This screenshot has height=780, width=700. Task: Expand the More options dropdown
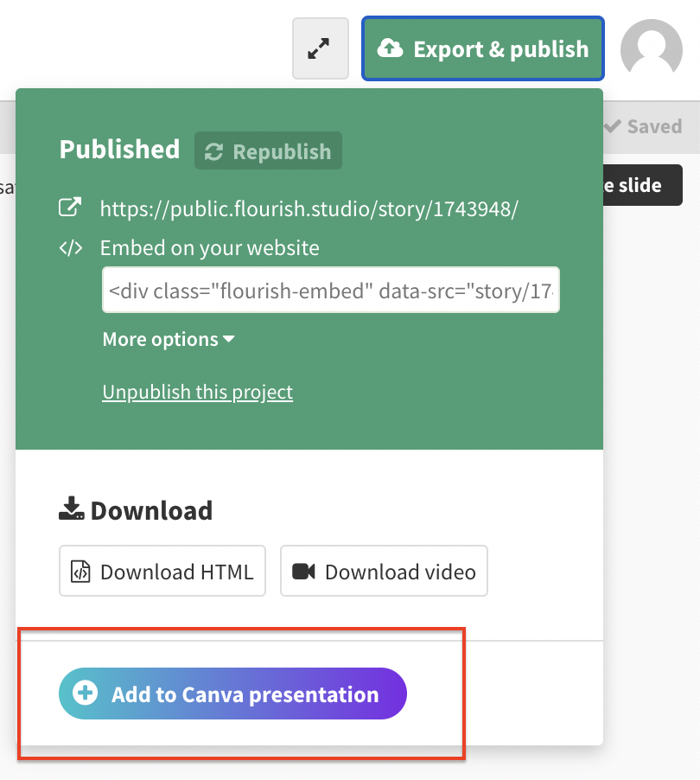click(168, 339)
